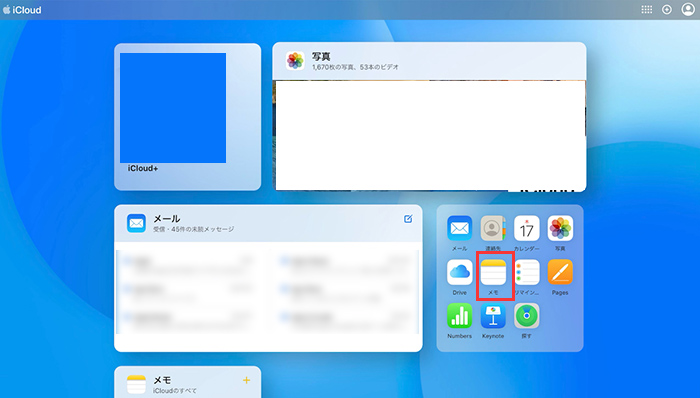700x398 pixels.
Task: Open the Notes (メモ) app icon in grid
Action: (493, 272)
